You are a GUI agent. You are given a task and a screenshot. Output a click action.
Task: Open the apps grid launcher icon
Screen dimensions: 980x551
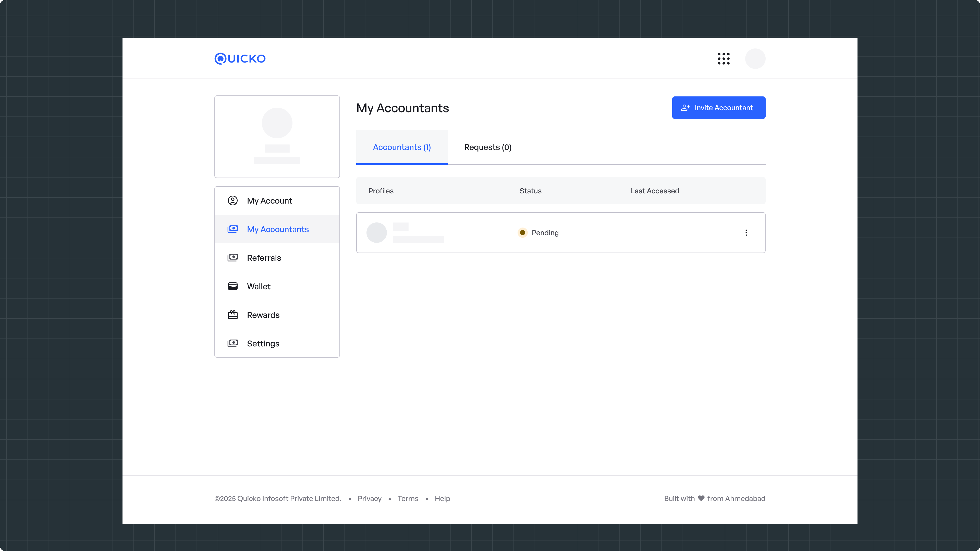click(724, 59)
